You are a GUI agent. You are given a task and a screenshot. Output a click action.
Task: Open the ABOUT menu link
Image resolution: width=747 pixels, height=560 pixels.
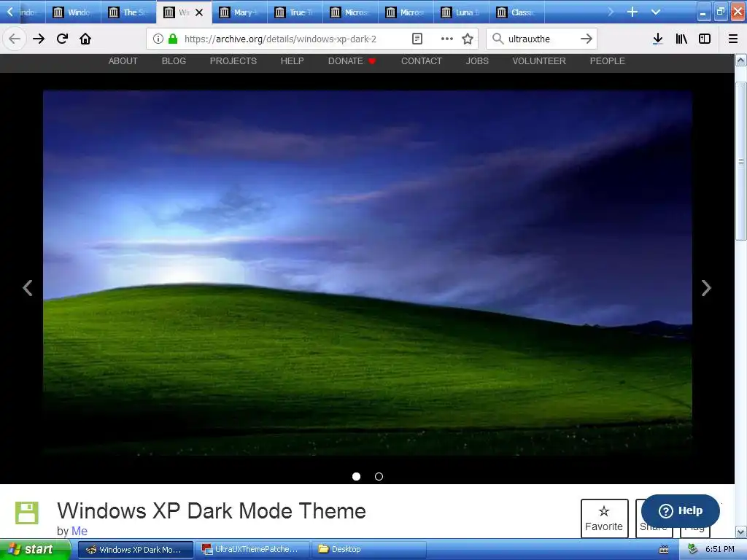[x=123, y=61]
